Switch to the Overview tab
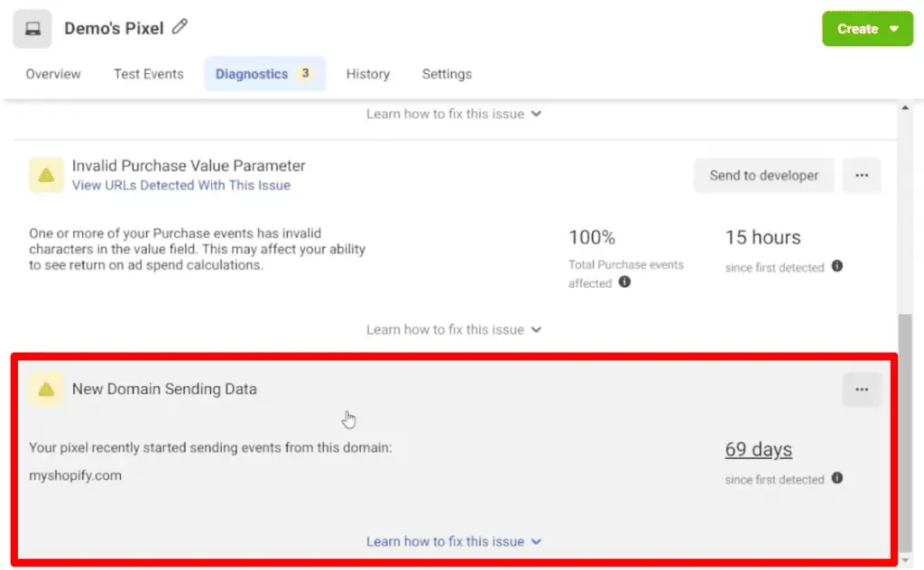The width and height of the screenshot is (924, 570). coord(52,74)
